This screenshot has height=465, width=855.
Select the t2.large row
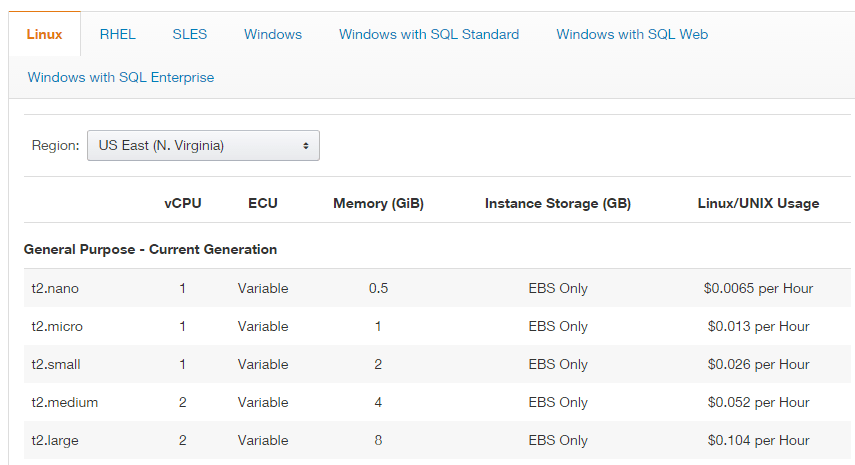click(x=437, y=440)
